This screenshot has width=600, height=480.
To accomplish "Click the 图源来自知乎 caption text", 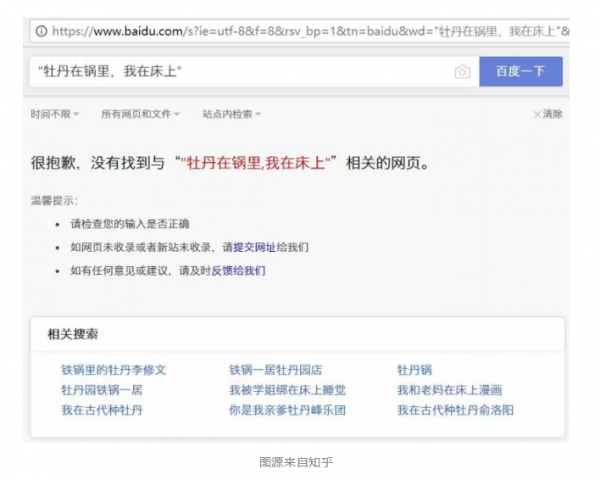I will coord(296,462).
